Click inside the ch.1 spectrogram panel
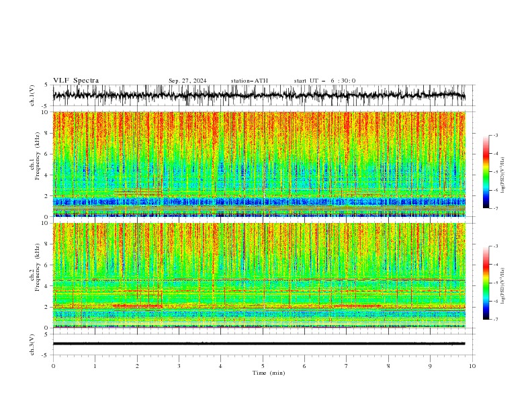 point(259,164)
